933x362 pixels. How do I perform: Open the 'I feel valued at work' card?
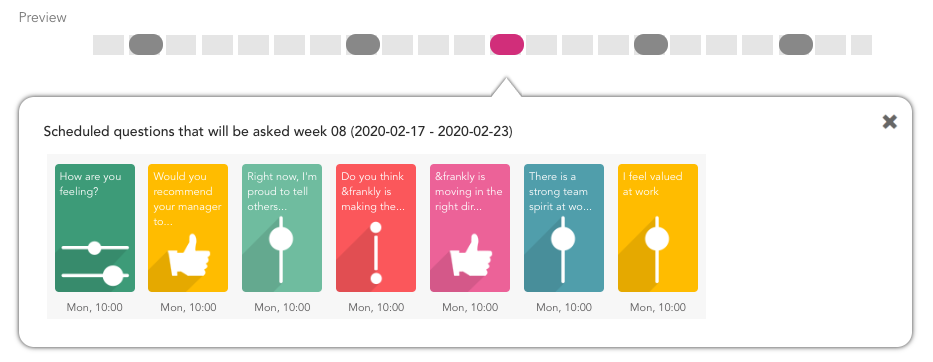pos(658,228)
